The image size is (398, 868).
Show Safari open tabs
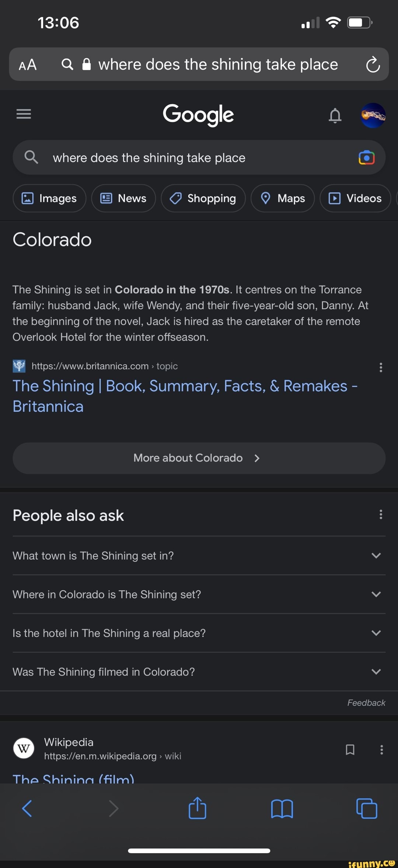tap(367, 809)
